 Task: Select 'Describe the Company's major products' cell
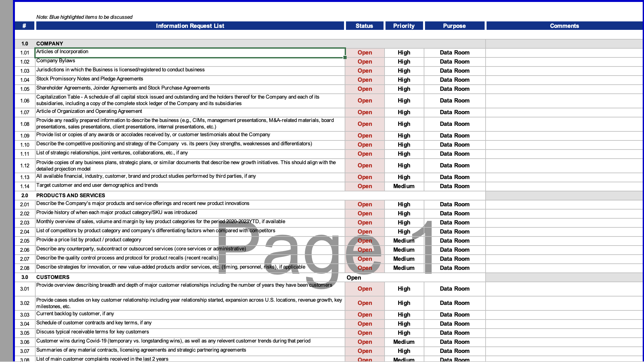190,204
